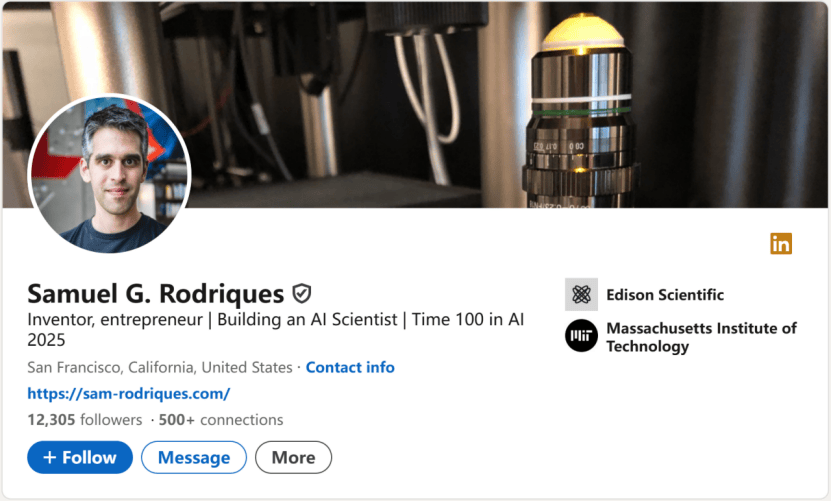Viewport: 832px width, 501px height.
Task: Open Edison Scientific company name link
Action: tap(665, 295)
